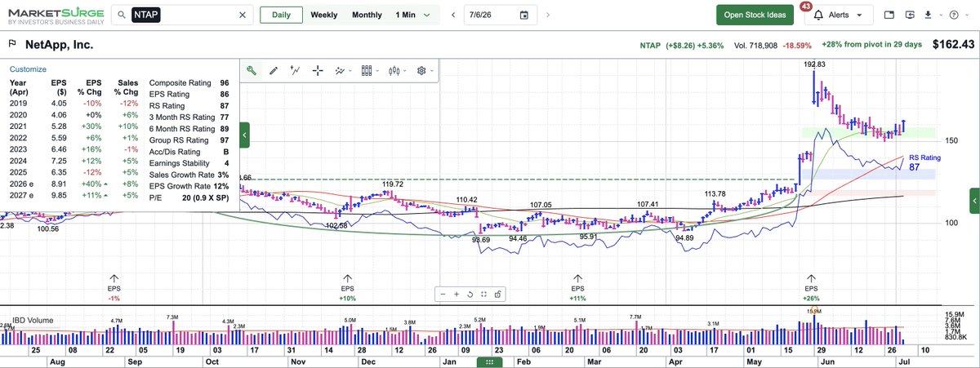
Task: Collapse the data panel with green arrow
Action: click(x=244, y=135)
